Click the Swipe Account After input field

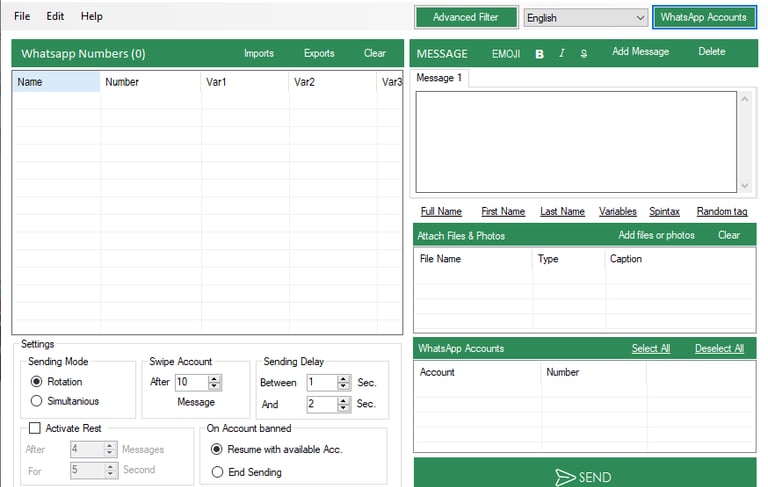tap(192, 382)
